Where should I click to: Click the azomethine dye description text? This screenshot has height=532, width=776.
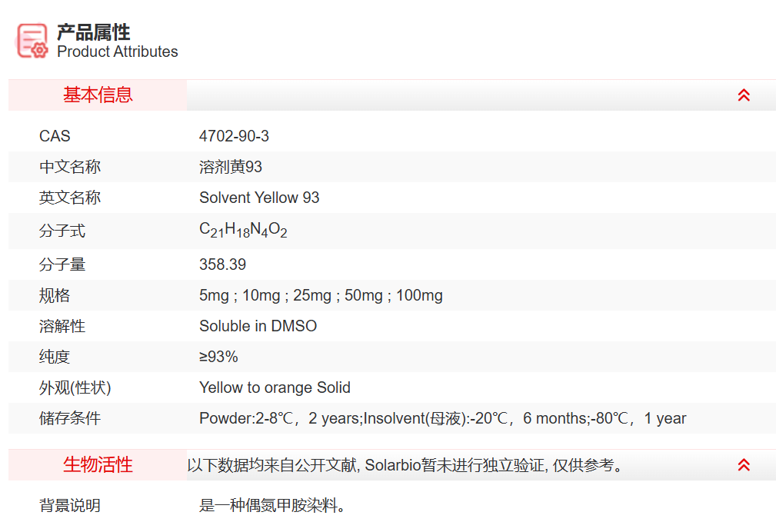[x=272, y=505]
